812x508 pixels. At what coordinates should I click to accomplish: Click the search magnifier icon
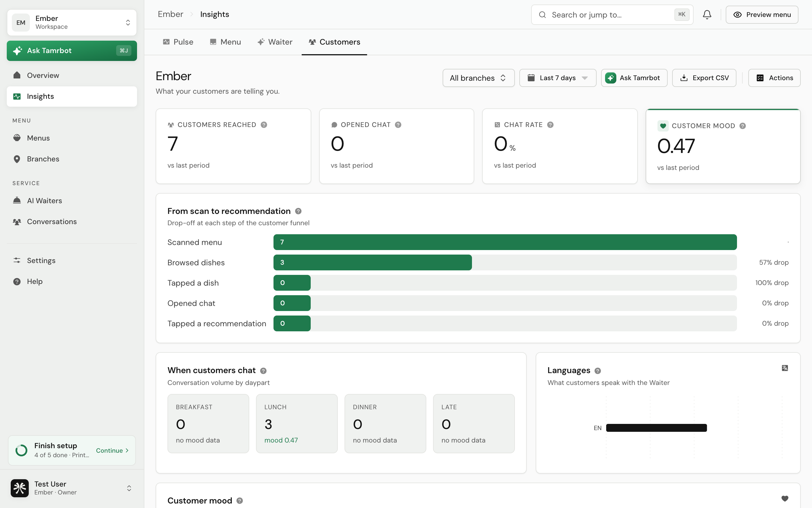pyautogui.click(x=542, y=15)
